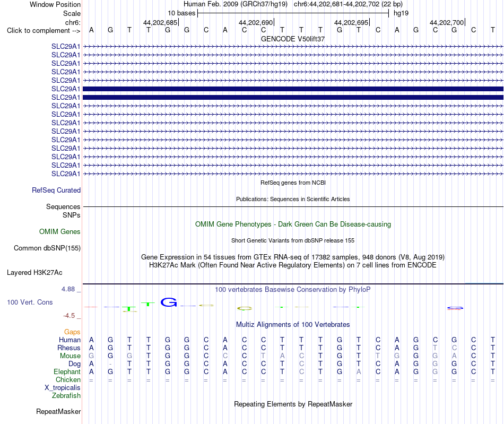Click the H3K27Ac Mark ENCODE track title
The width and height of the screenshot is (504, 424).
(x=293, y=265)
